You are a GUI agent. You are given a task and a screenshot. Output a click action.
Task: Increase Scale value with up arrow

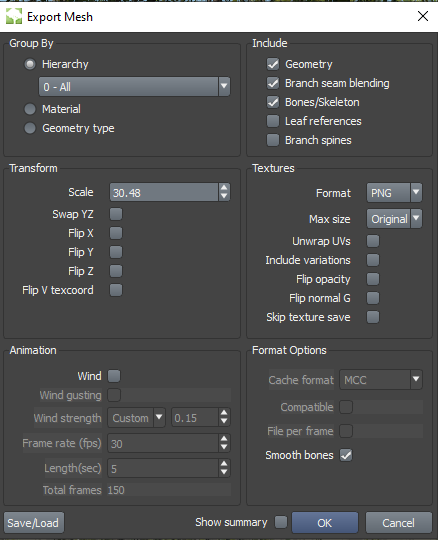coord(224,188)
